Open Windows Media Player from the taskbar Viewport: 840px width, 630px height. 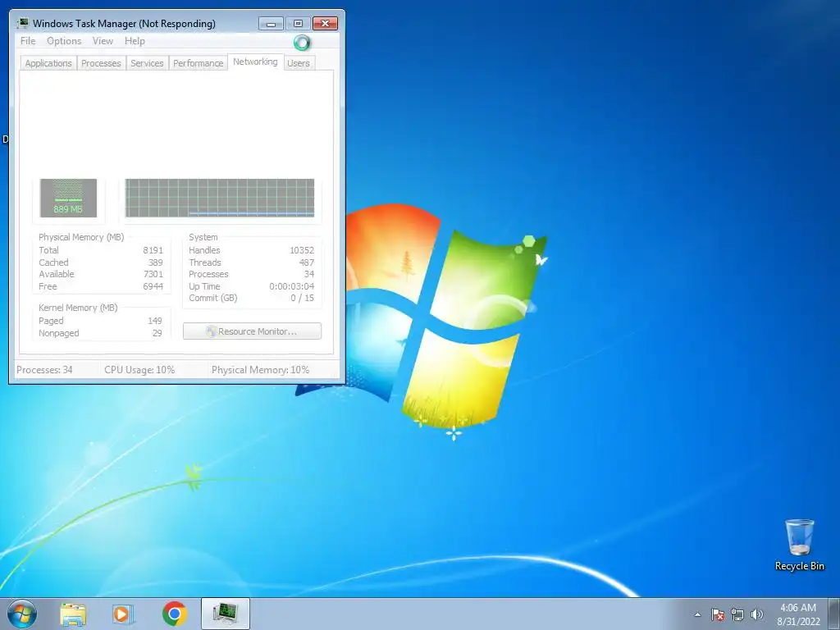pos(123,614)
